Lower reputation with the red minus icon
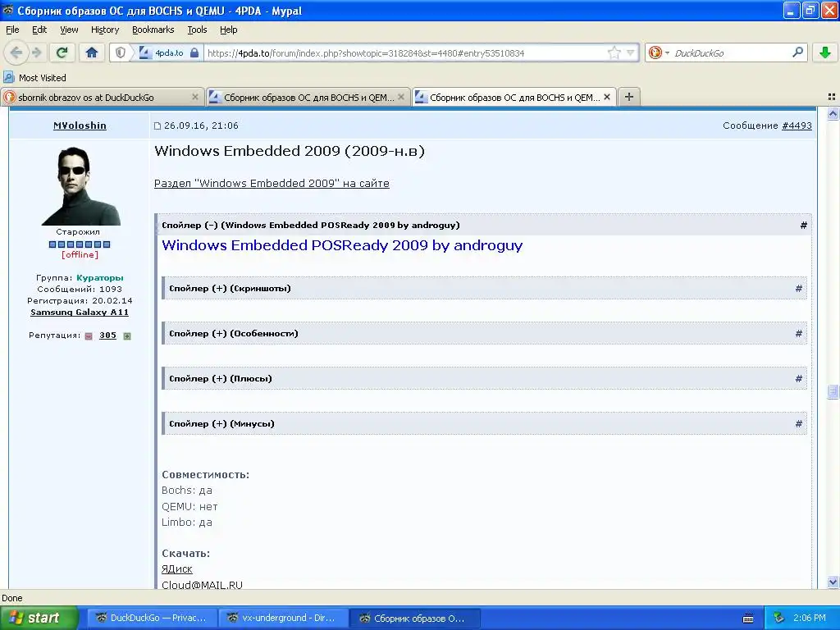The image size is (840, 630). pyautogui.click(x=89, y=336)
